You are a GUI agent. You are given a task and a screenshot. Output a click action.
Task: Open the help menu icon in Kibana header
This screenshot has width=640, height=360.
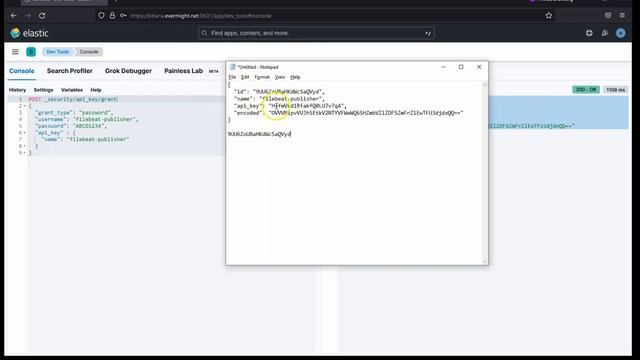pyautogui.click(x=589, y=33)
